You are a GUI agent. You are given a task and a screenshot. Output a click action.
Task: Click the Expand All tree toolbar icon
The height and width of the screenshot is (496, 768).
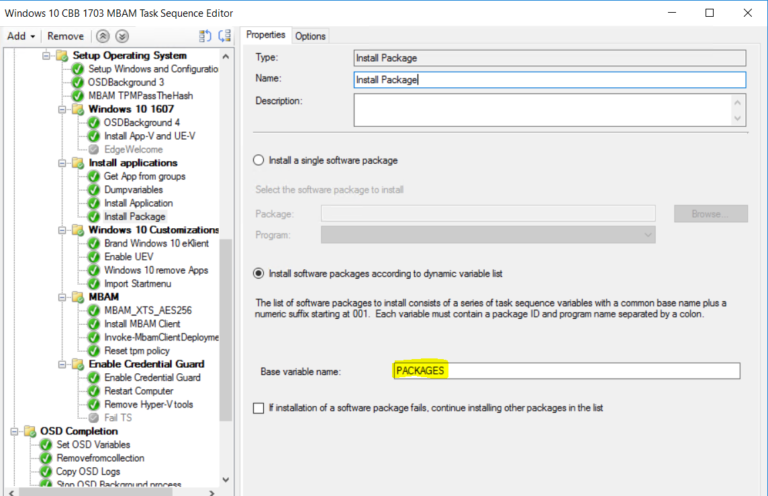click(x=204, y=36)
